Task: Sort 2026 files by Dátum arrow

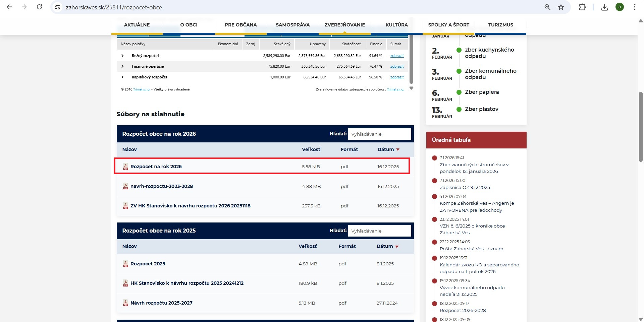Action: [398, 150]
